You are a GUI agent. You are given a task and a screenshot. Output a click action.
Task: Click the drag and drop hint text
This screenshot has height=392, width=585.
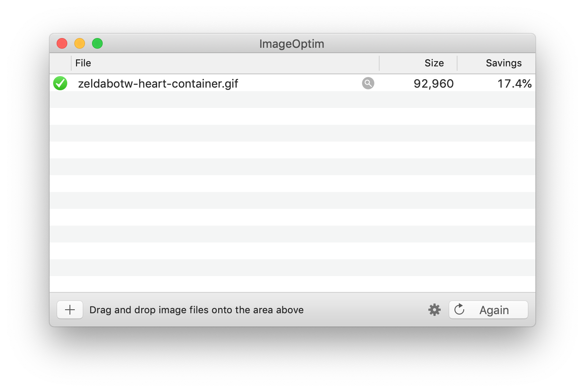pyautogui.click(x=196, y=310)
